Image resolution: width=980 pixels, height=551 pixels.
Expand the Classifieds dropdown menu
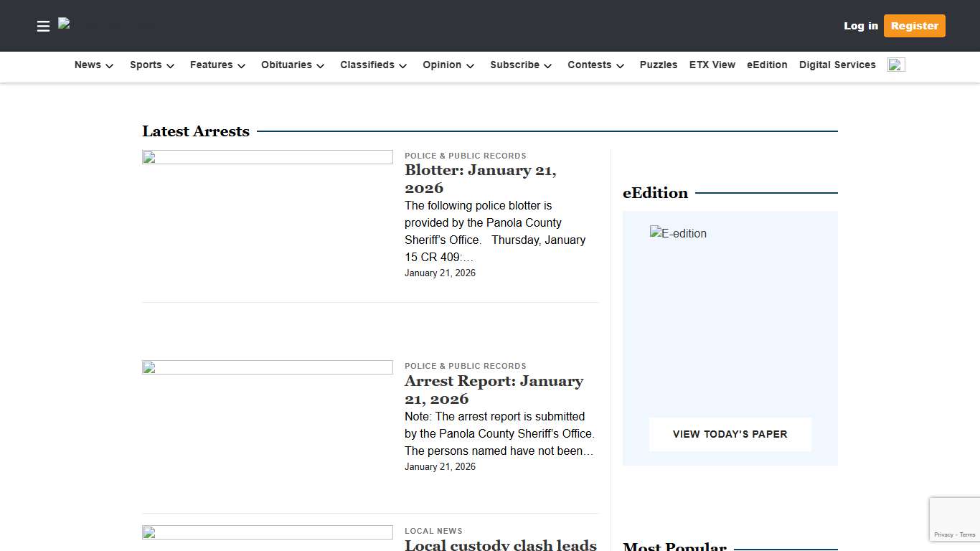[374, 65]
